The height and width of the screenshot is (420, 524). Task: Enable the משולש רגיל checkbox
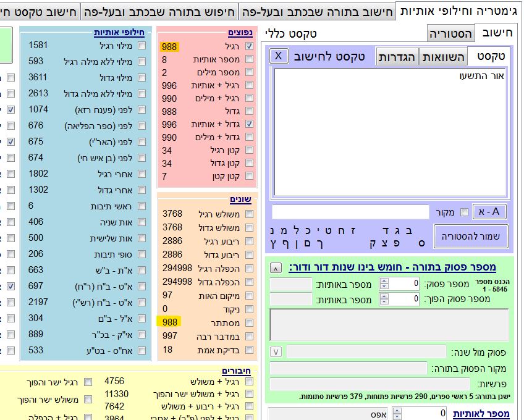point(249,214)
